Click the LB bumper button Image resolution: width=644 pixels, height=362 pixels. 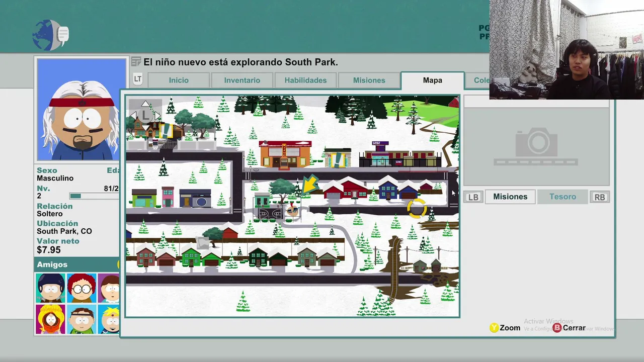tap(473, 197)
